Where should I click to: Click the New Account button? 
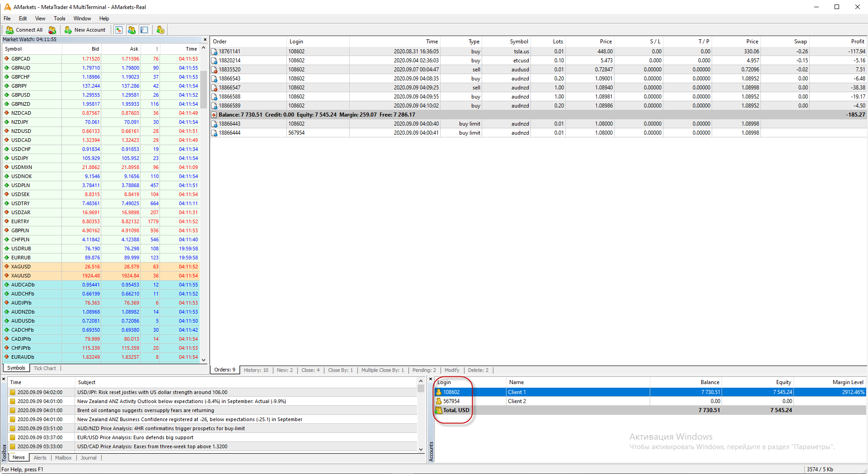point(85,30)
